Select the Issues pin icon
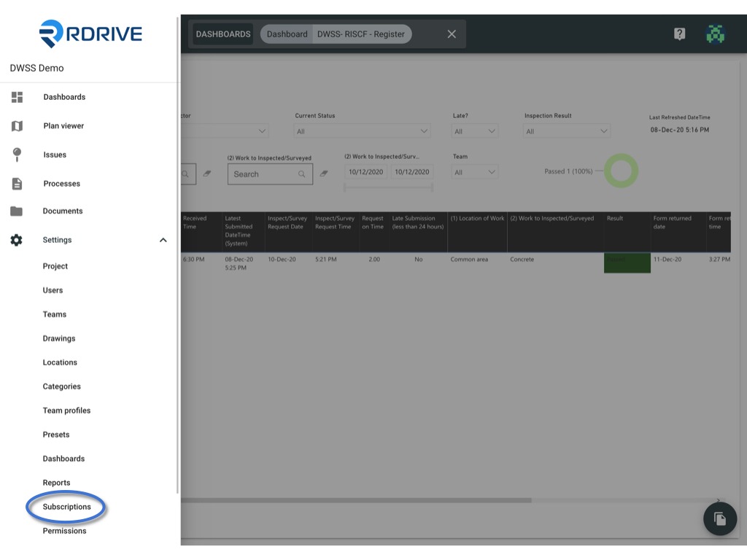This screenshot has width=747, height=560. 17,155
